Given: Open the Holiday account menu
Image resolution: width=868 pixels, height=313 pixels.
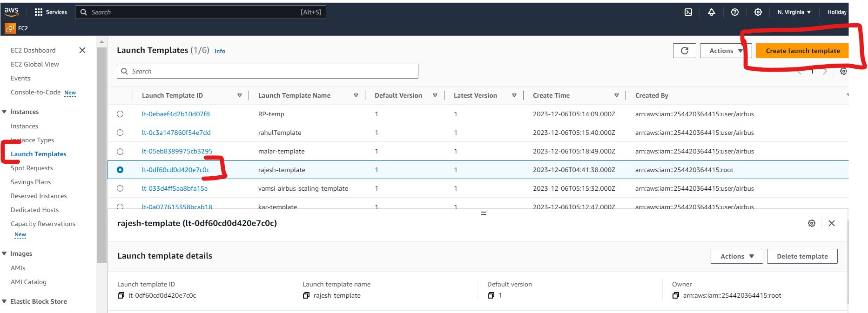Looking at the screenshot, I should click(x=837, y=12).
